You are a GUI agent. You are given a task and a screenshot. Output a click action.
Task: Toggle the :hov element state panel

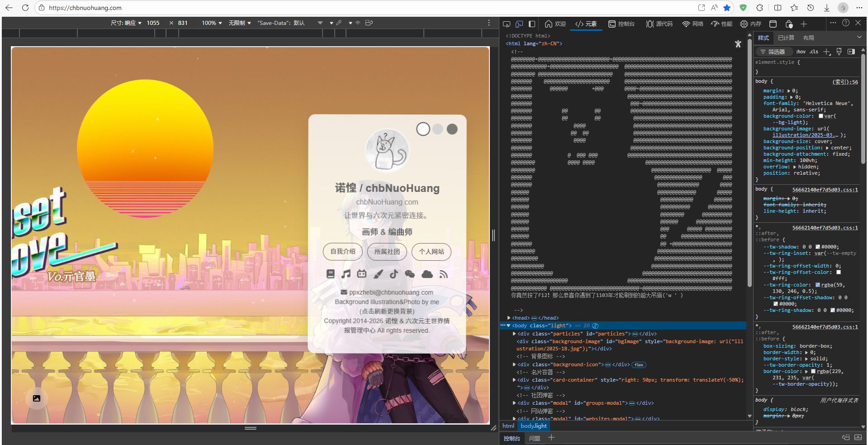click(801, 52)
